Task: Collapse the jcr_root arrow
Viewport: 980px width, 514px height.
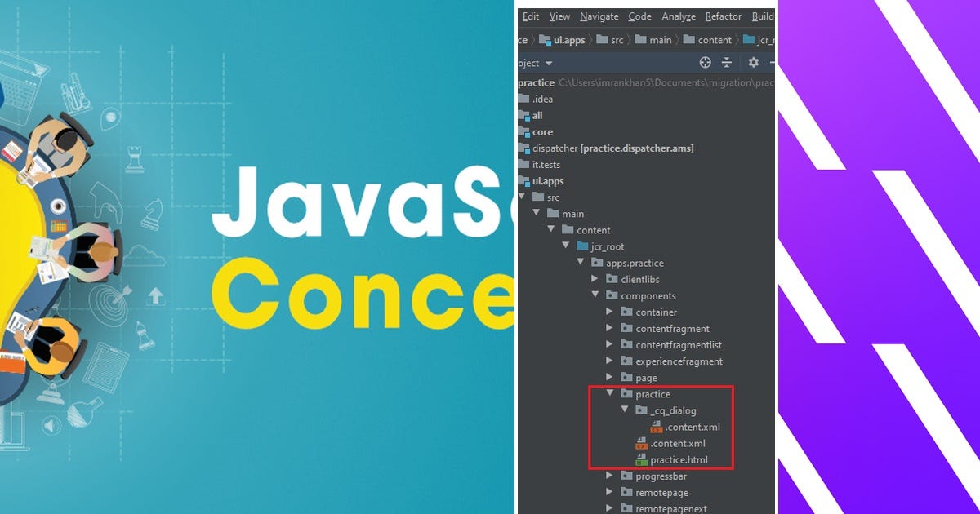Action: click(x=566, y=246)
